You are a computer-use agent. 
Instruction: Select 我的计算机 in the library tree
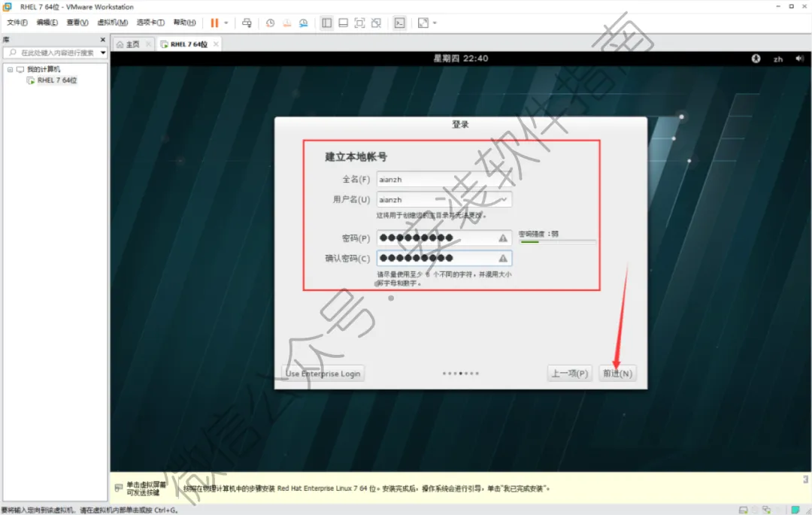pyautogui.click(x=44, y=69)
